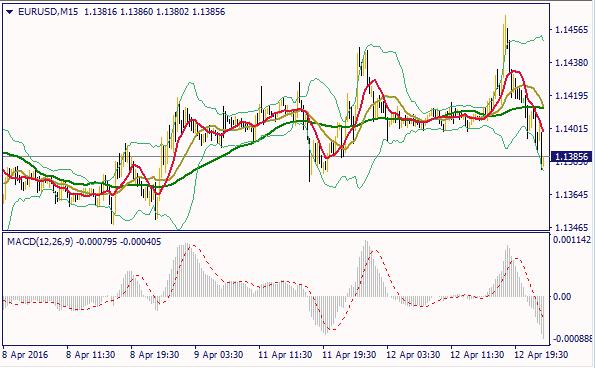595x368 pixels.
Task: Click the EURUSD,M15 chart title
Action: pos(48,12)
